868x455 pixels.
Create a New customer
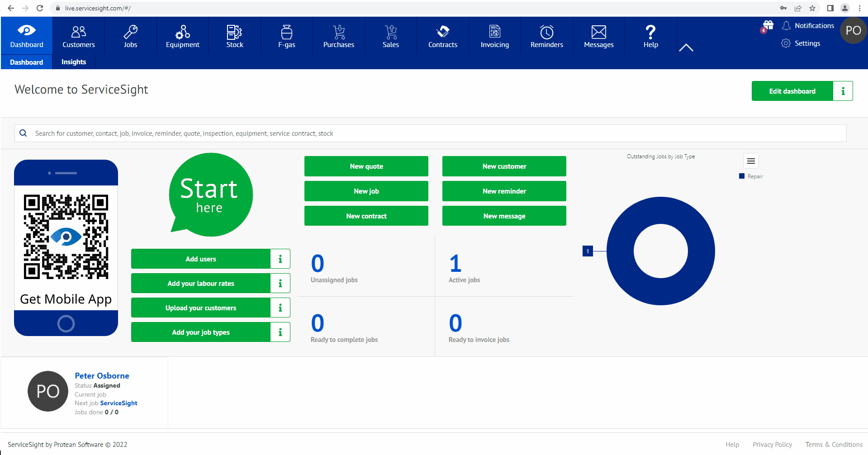click(504, 166)
